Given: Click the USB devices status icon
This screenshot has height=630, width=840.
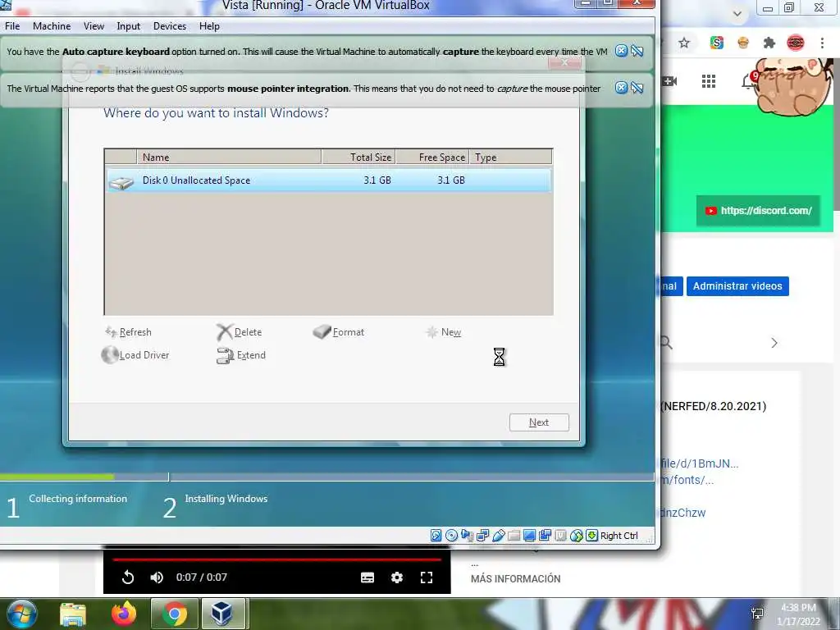Looking at the screenshot, I should 498,535.
